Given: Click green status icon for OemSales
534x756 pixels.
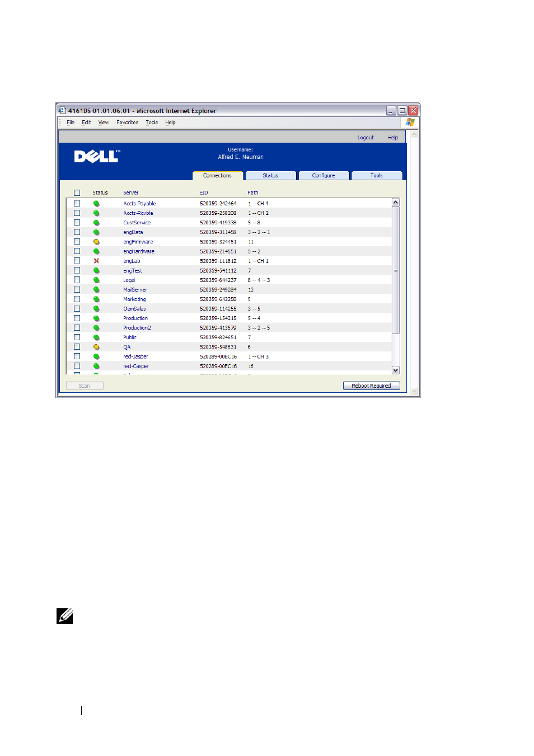Looking at the screenshot, I should click(x=96, y=309).
